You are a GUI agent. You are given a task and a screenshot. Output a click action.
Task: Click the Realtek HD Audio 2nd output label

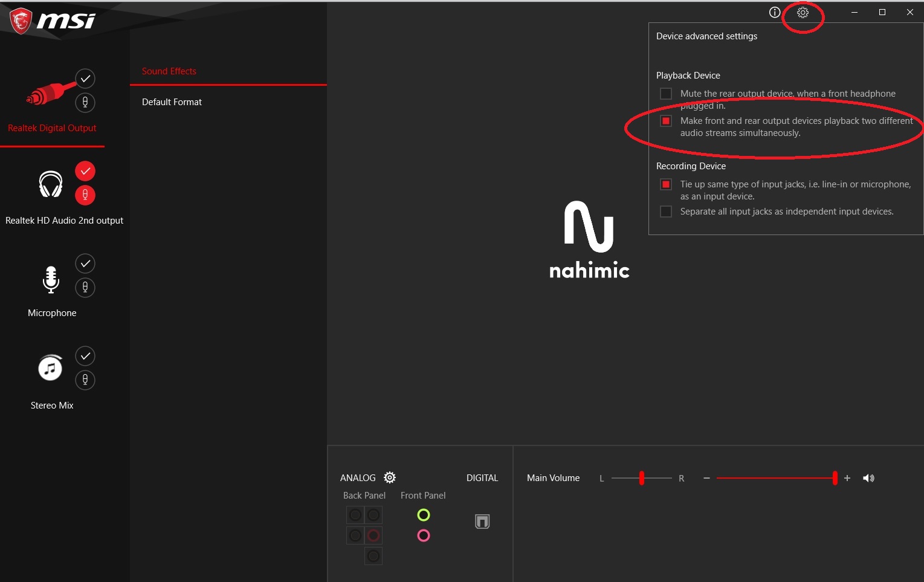click(x=64, y=221)
